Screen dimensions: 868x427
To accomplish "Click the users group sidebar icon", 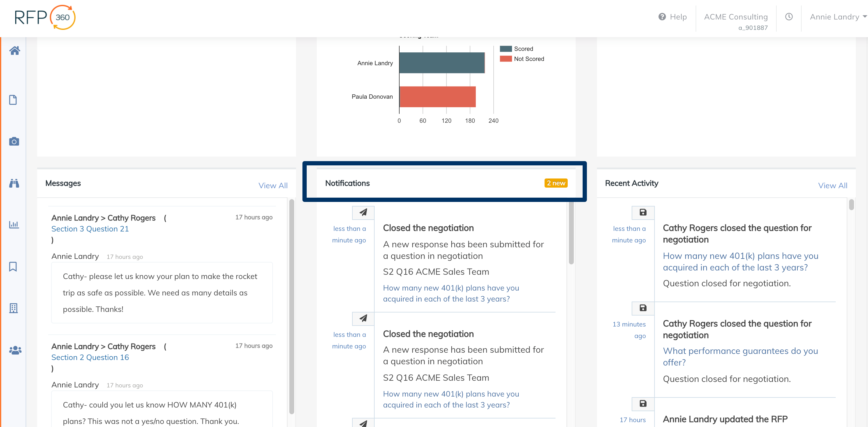I will click(x=15, y=351).
